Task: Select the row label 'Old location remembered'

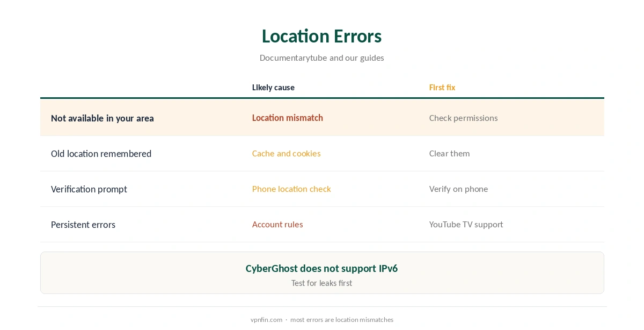Action: (x=101, y=154)
